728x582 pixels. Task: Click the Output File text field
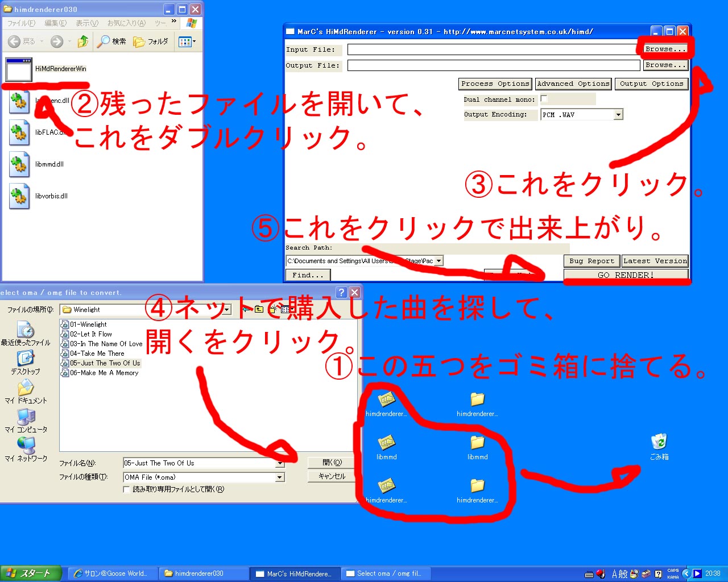[x=494, y=65]
